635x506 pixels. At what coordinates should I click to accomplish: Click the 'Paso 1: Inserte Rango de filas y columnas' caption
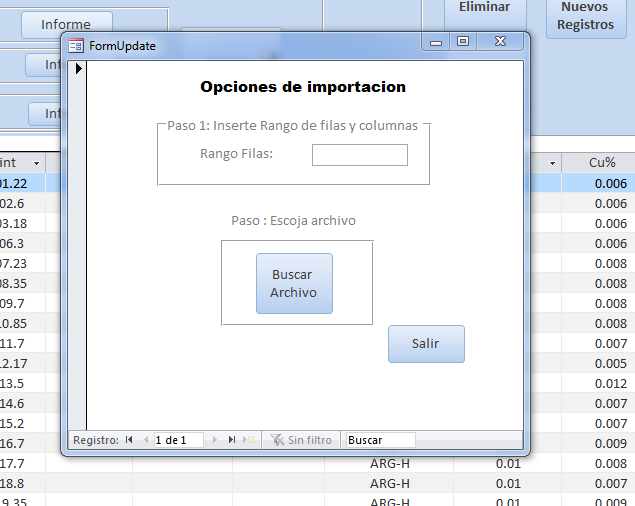292,126
